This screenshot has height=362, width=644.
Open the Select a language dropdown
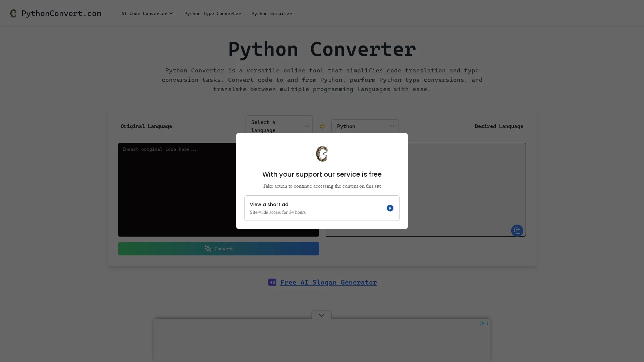coord(279,126)
